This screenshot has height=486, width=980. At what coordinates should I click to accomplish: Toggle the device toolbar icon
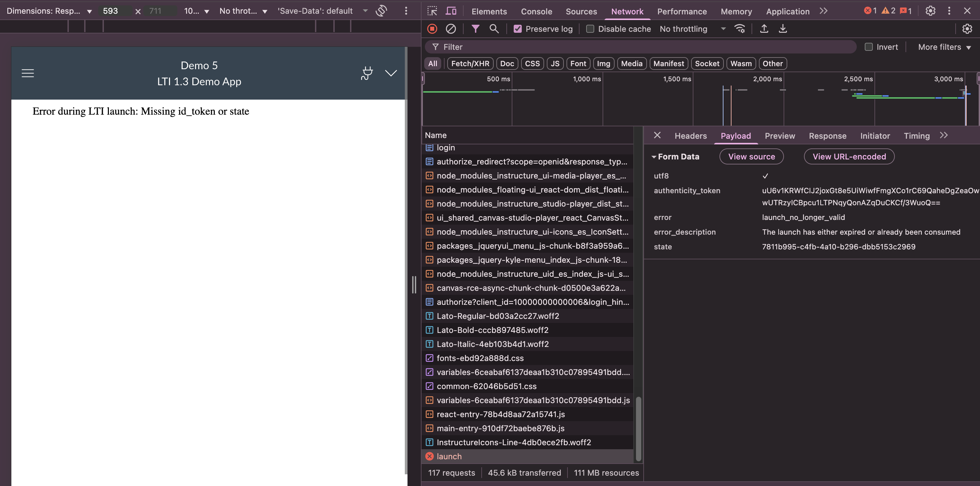(451, 11)
